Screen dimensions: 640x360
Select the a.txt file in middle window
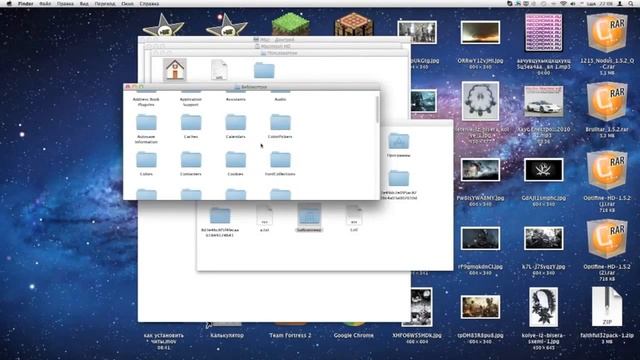[x=264, y=216]
